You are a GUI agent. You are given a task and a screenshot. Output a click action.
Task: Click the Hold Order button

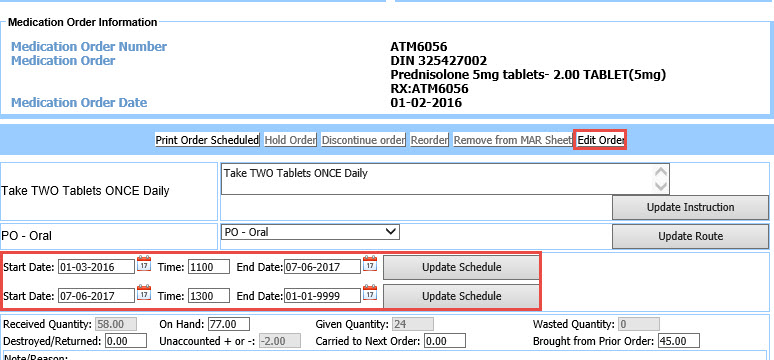pos(290,140)
